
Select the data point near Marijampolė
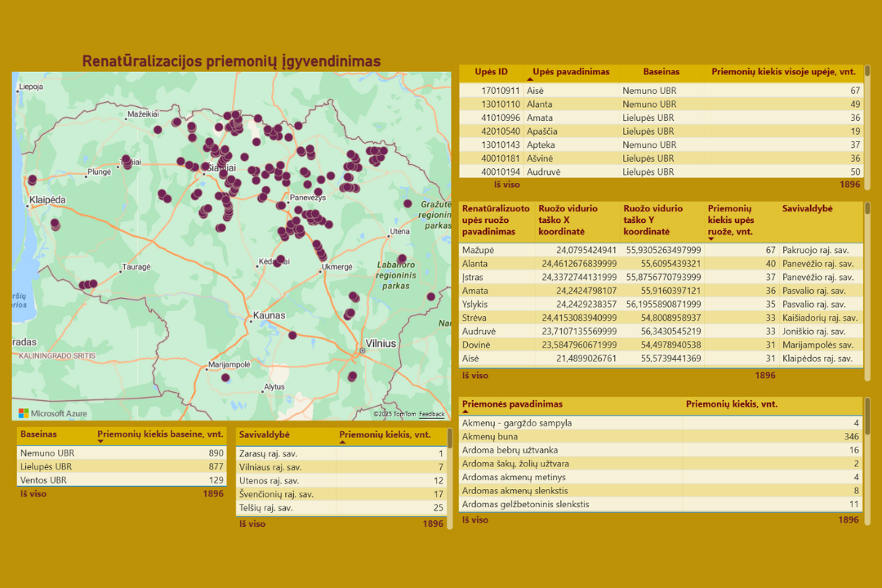coord(225,377)
